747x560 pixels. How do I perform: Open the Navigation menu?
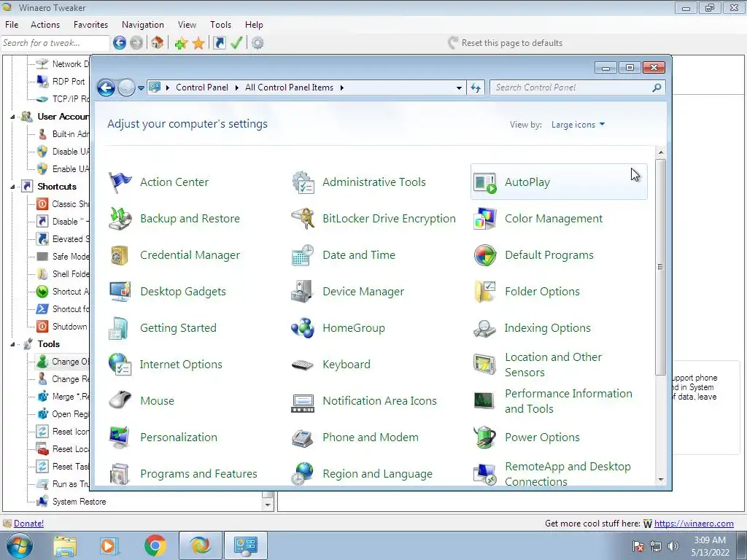pyautogui.click(x=143, y=25)
